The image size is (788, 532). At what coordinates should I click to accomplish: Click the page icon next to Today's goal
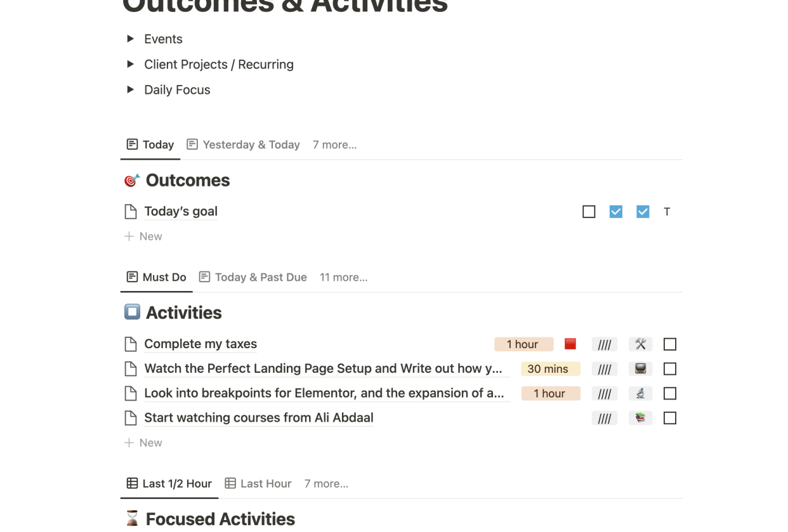[130, 211]
